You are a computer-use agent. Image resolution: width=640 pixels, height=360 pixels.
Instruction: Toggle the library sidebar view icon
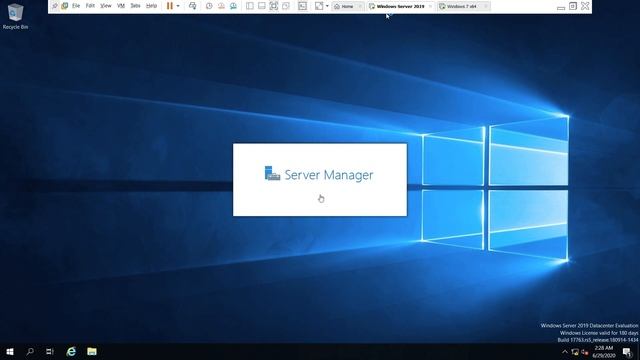pos(250,6)
